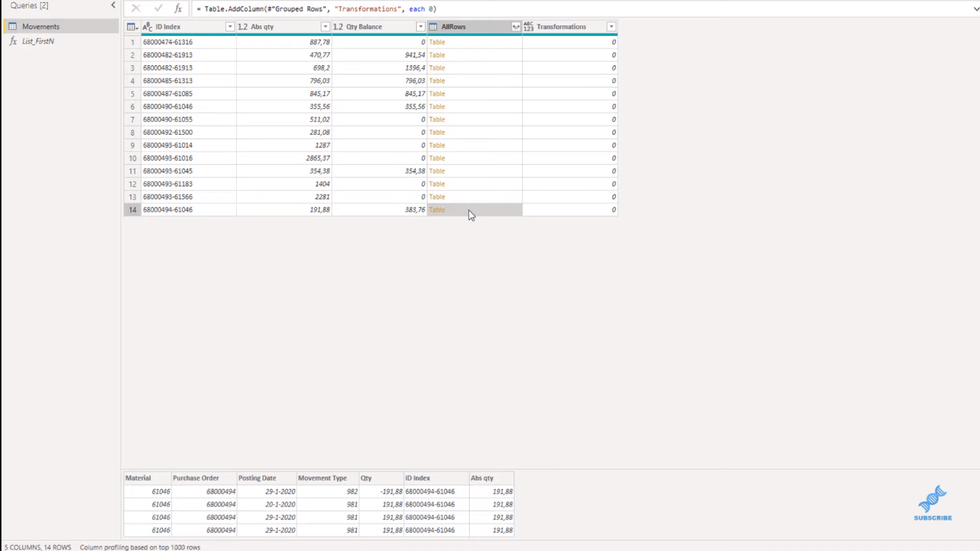This screenshot has width=980, height=551.
Task: Click movement type 982 in the preview
Action: (x=327, y=491)
